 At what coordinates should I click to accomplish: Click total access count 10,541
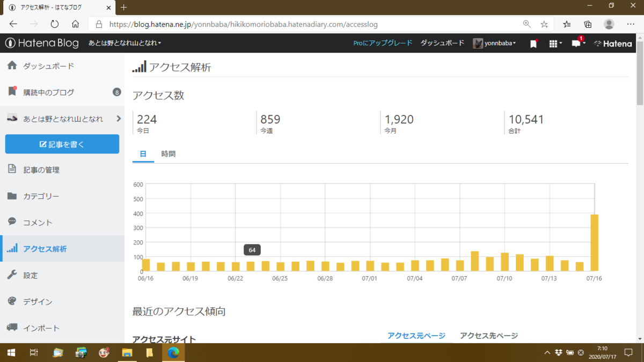(526, 119)
